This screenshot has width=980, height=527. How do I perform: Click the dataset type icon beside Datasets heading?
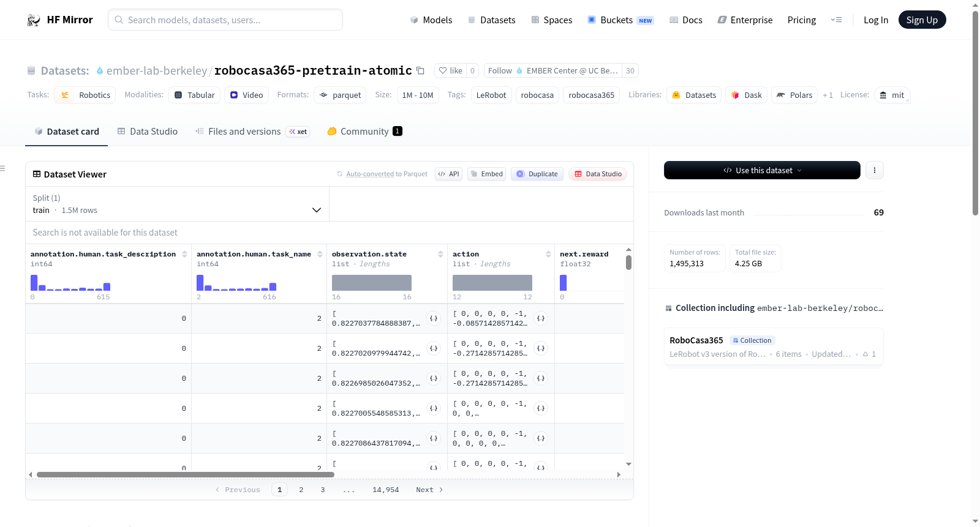[31, 71]
